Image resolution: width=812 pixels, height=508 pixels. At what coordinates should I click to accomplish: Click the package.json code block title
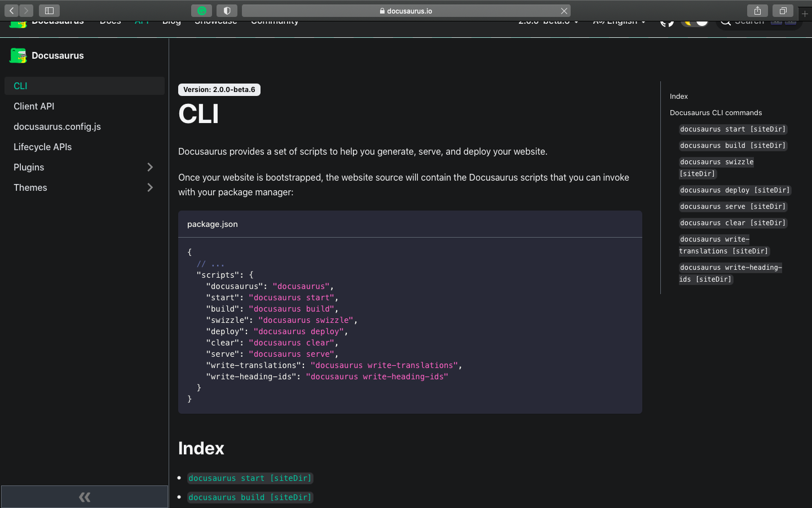pyautogui.click(x=213, y=224)
